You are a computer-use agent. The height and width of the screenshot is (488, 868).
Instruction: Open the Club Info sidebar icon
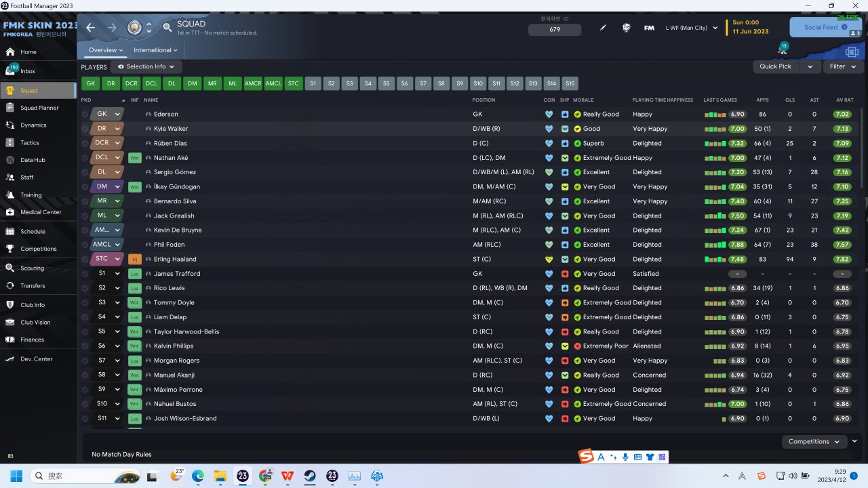pos(10,305)
